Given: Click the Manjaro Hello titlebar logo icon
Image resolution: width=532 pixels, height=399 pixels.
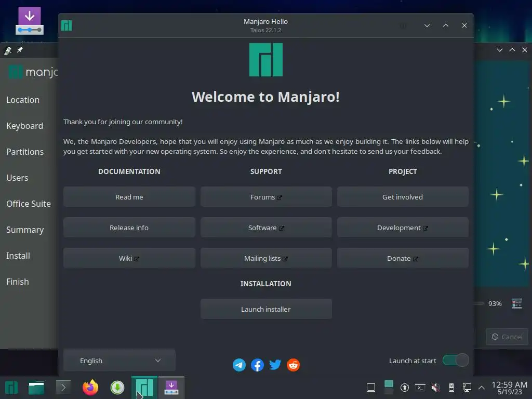Looking at the screenshot, I should (66, 25).
